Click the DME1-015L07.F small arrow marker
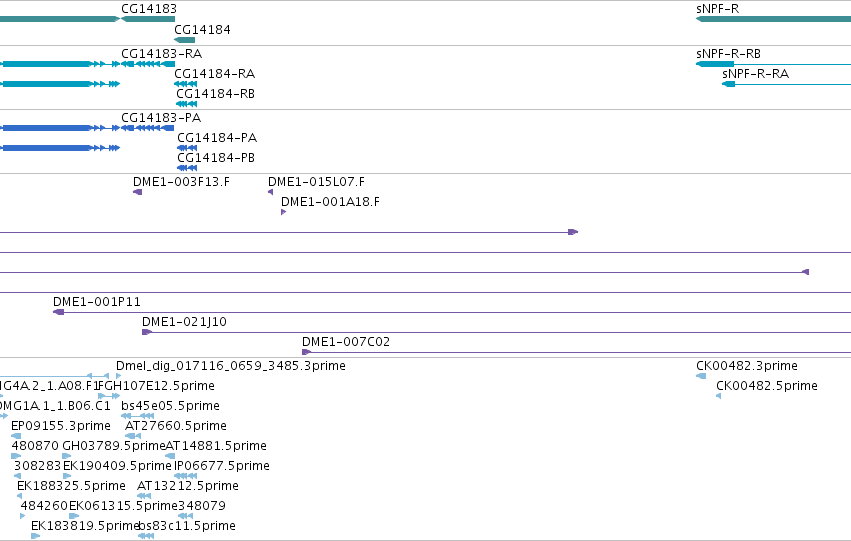 (x=270, y=192)
